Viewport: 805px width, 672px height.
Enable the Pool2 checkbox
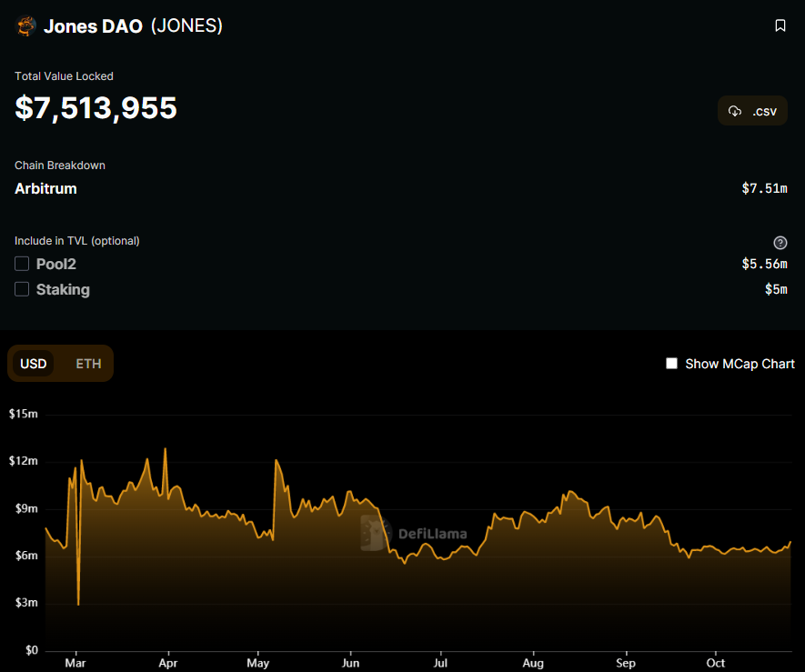pyautogui.click(x=22, y=264)
